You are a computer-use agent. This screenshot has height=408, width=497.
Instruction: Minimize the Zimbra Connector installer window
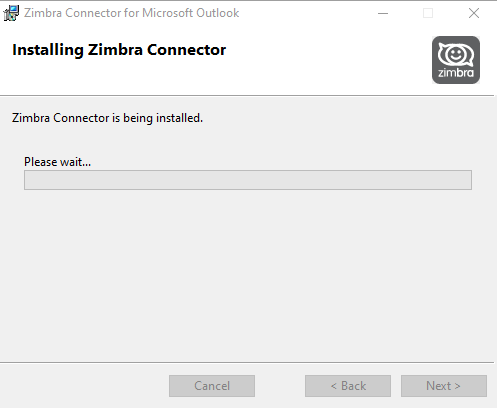[x=383, y=13]
